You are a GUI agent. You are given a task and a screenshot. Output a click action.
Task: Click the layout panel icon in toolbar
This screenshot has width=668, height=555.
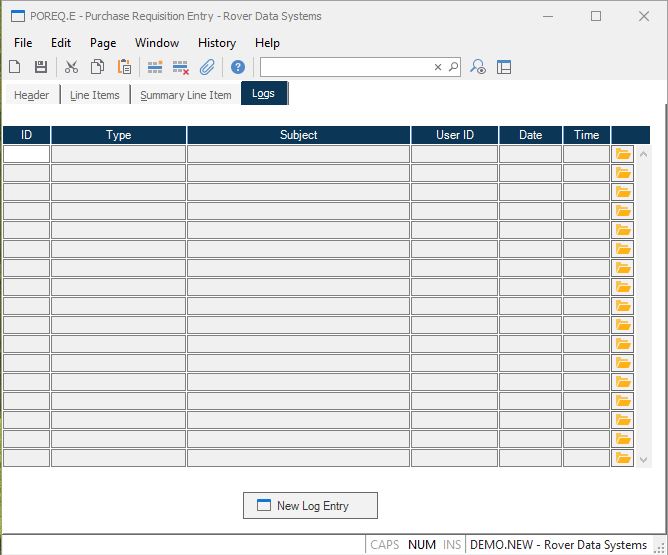pyautogui.click(x=504, y=67)
